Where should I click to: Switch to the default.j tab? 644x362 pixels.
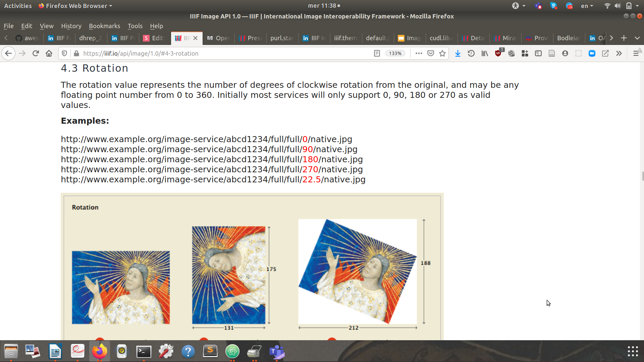(x=377, y=38)
